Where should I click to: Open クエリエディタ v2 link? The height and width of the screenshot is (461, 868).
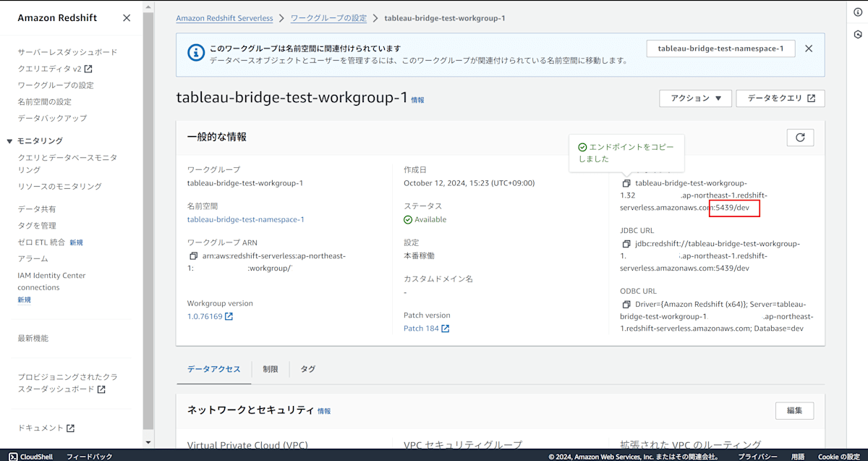click(55, 69)
